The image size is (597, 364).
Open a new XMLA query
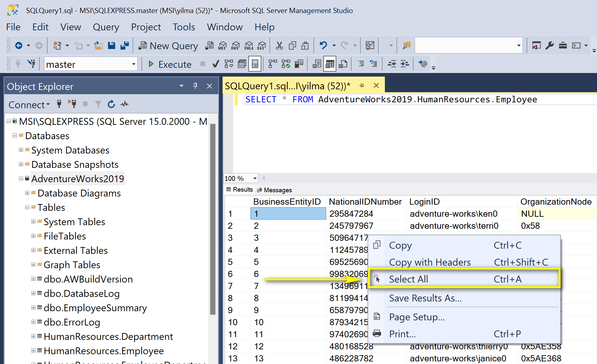(249, 46)
